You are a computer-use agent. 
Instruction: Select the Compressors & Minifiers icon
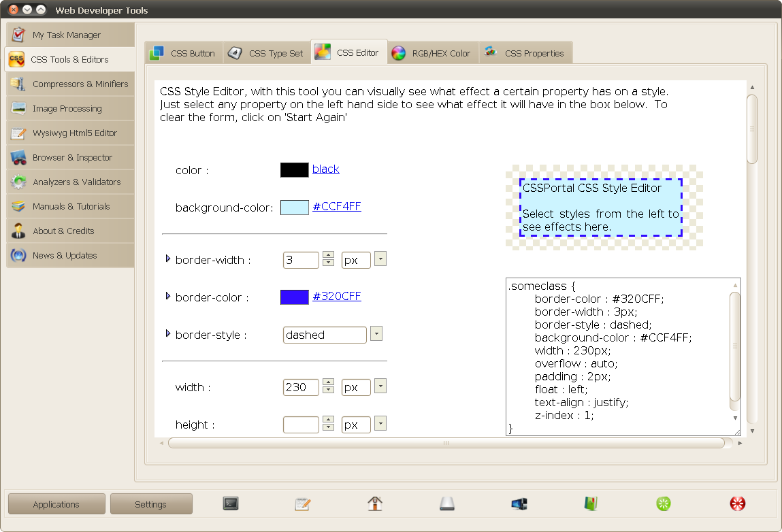point(18,84)
